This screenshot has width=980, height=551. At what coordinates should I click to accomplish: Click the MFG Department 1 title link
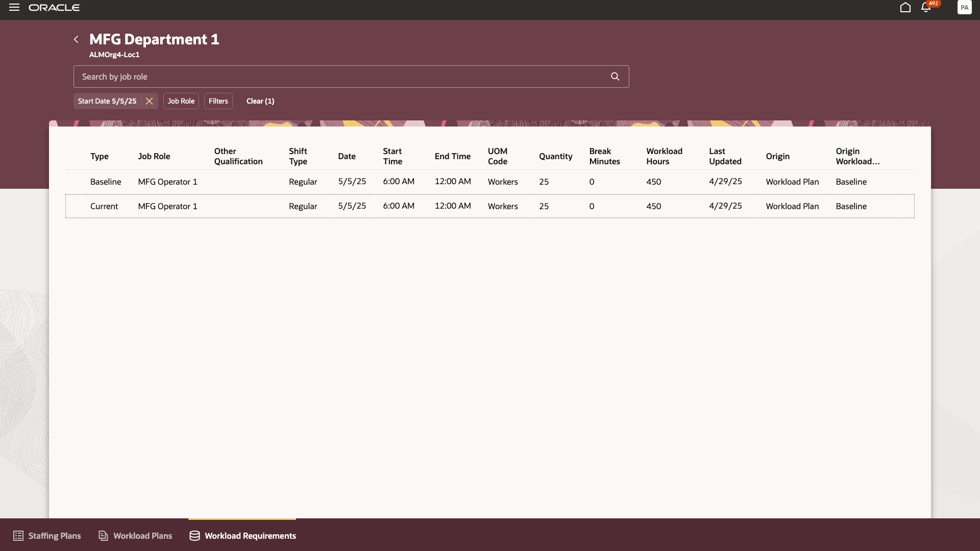pos(154,39)
